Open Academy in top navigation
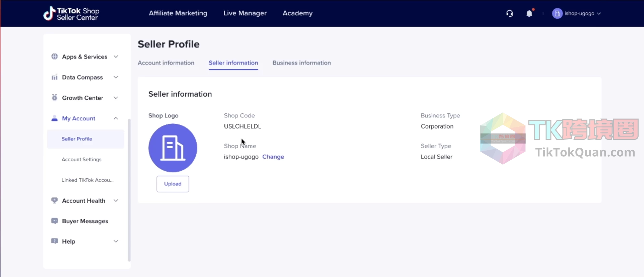 click(298, 13)
